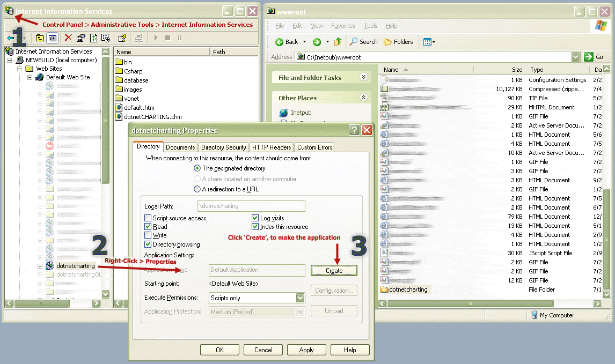Click the Export List toolbar icon

click(106, 38)
